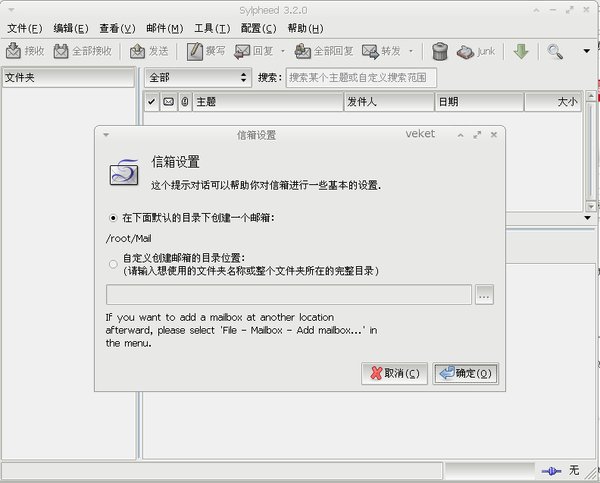Click the 取消(C) Cancel button

point(394,374)
